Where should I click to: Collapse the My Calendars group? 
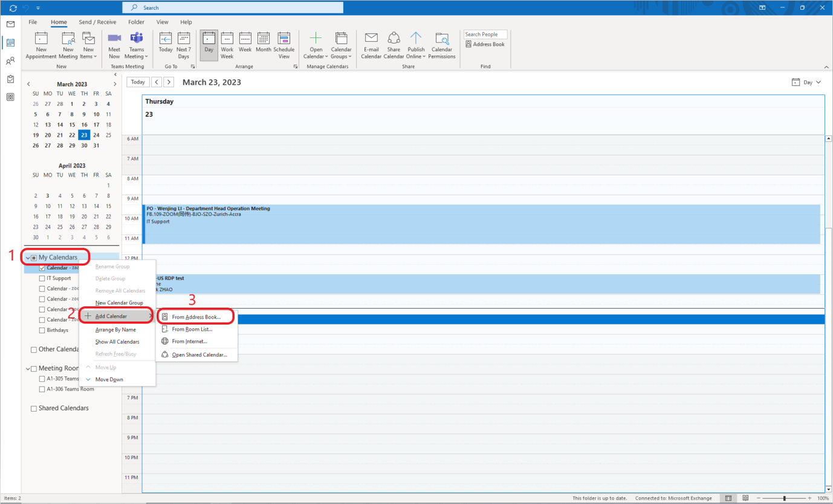pyautogui.click(x=28, y=258)
